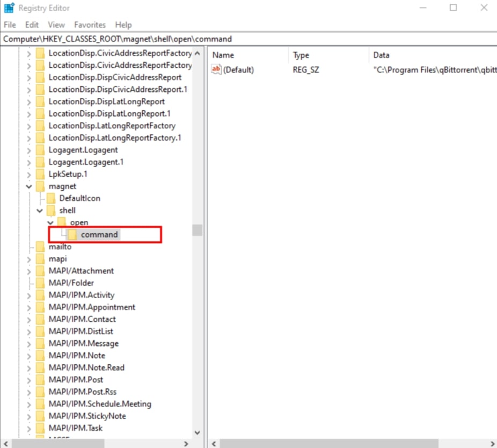Click the tree pane vertical scrollbar thumb
The image size is (497, 448).
(197, 230)
